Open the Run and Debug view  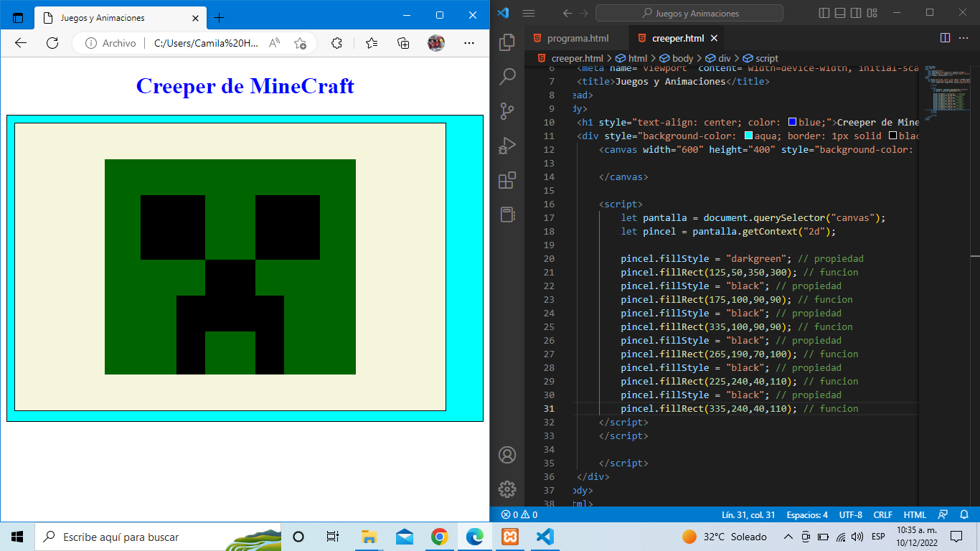click(507, 145)
